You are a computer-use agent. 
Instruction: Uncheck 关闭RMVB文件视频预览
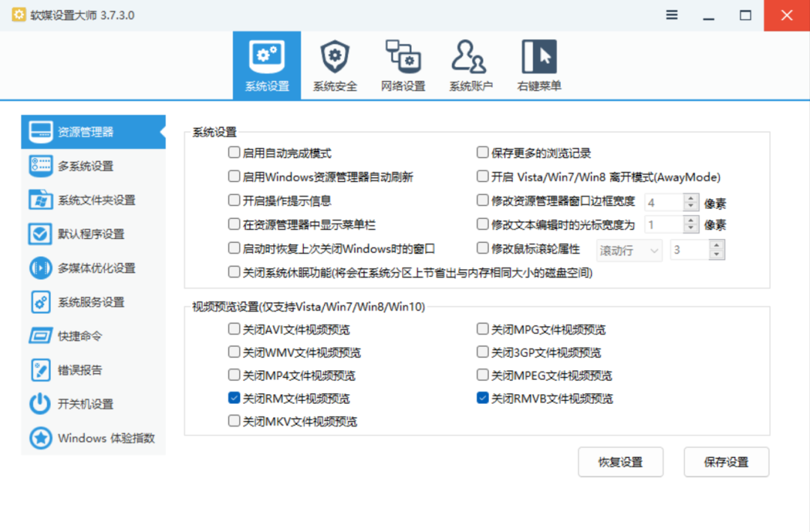(482, 398)
